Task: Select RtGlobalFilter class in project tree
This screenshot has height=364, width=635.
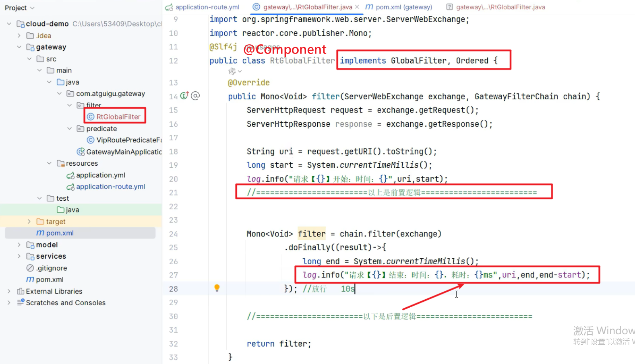Action: coord(118,117)
